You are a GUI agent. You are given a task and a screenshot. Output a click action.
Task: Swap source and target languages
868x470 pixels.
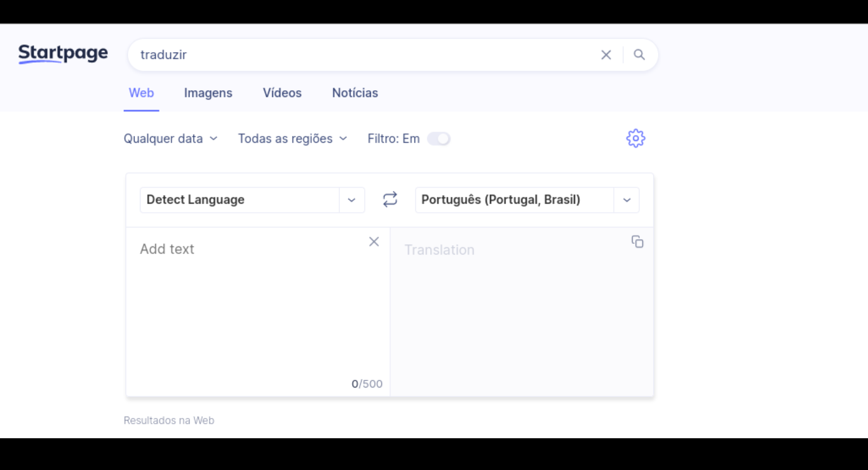point(390,199)
